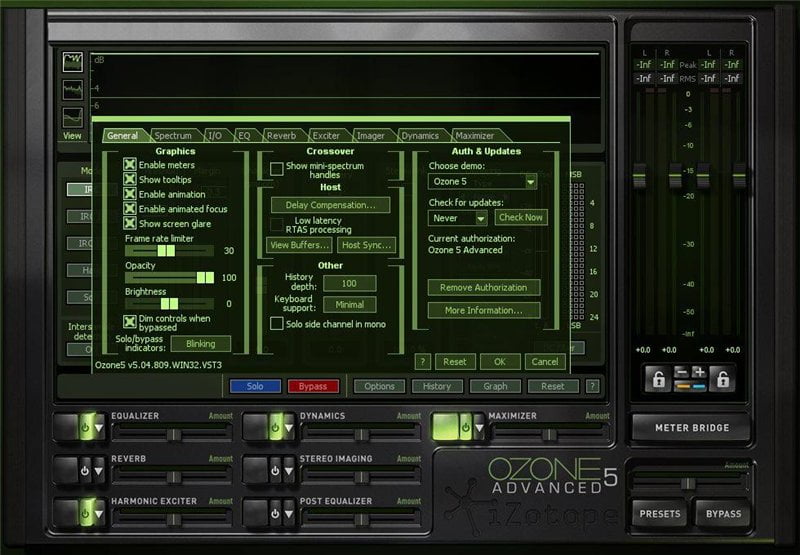Switch to the I/O options tab
800x555 pixels.
215,136
